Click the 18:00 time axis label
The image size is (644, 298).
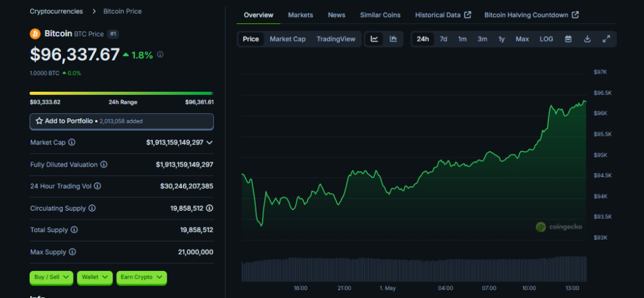click(x=301, y=288)
